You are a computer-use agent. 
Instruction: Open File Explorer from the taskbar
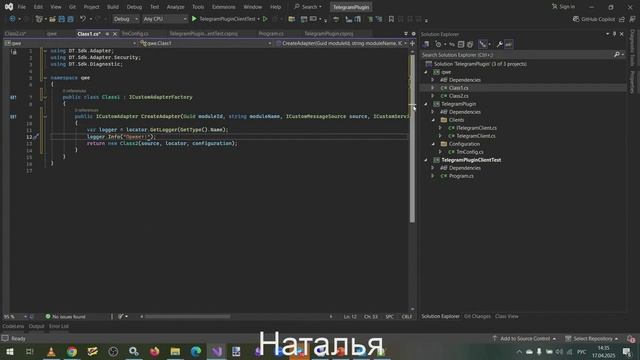point(175,351)
